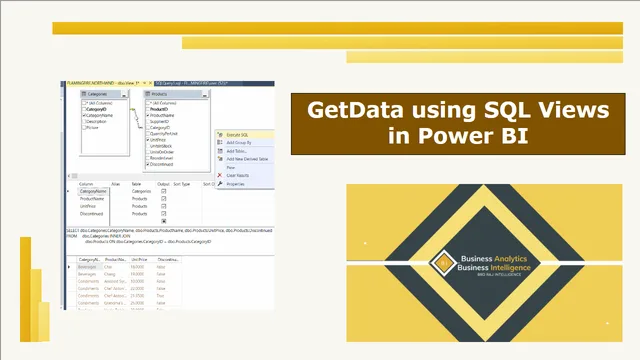Check QuantityPerUnit in Products table
This screenshot has height=360, width=640.
coord(148,134)
